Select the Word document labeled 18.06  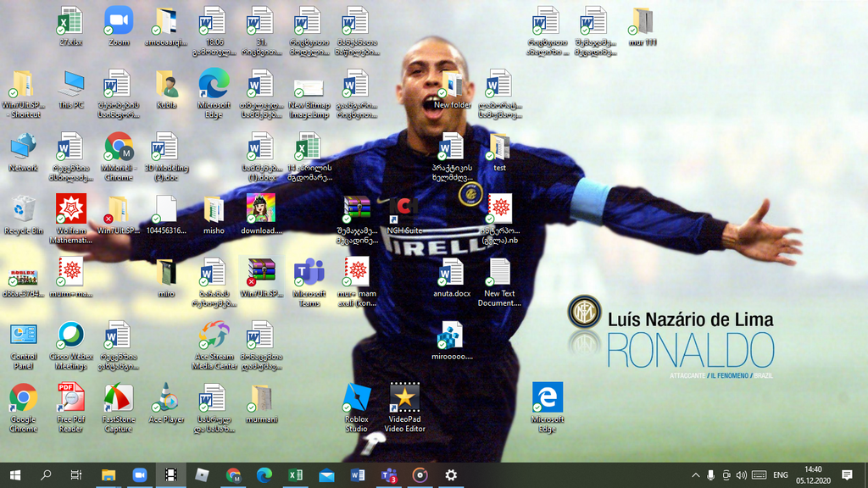pyautogui.click(x=214, y=31)
